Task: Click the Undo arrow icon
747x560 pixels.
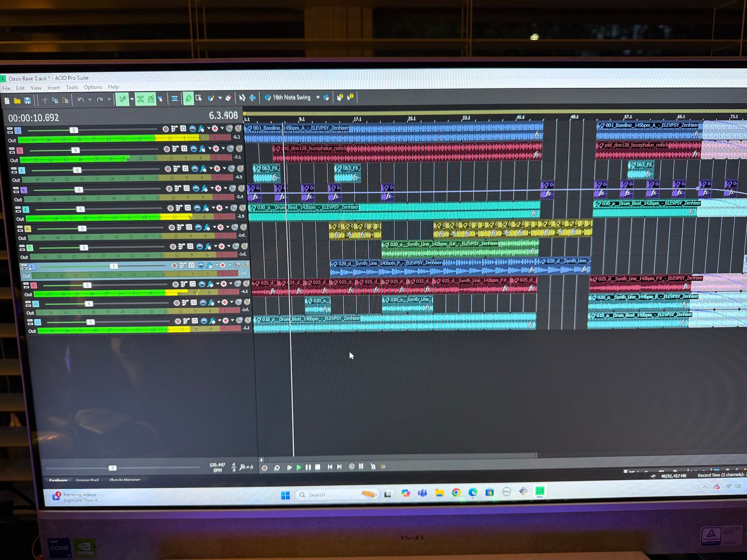Action: coord(80,100)
